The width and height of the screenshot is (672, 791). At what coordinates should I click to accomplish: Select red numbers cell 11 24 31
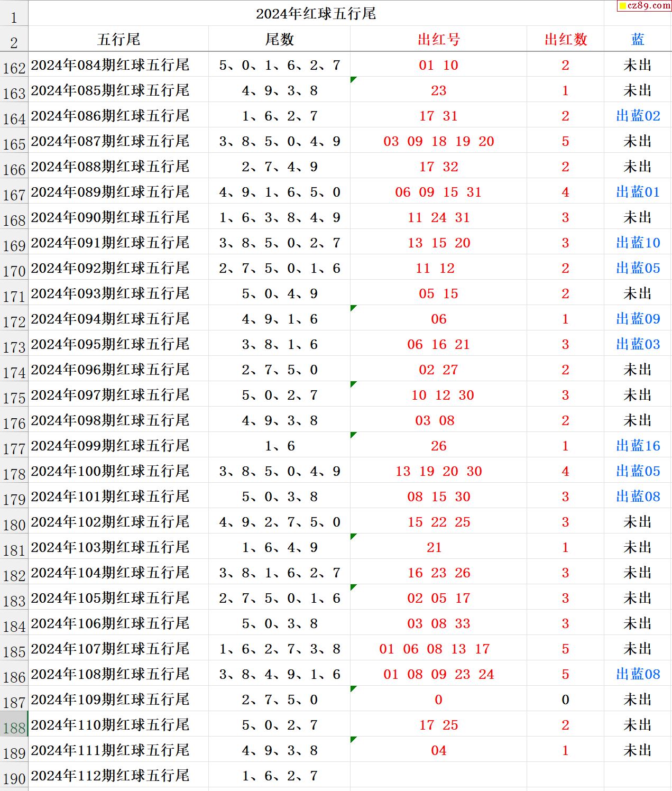click(x=438, y=217)
